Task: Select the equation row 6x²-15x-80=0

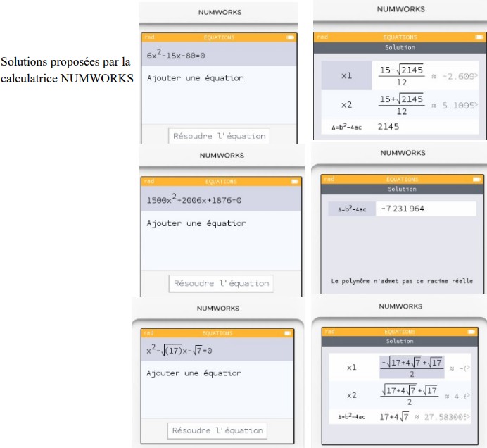Action: [218, 55]
